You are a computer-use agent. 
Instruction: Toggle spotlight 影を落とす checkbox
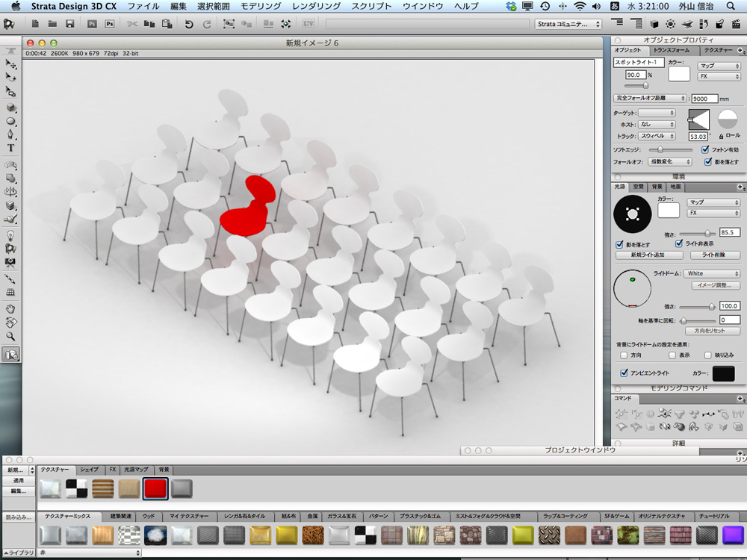[x=708, y=162]
